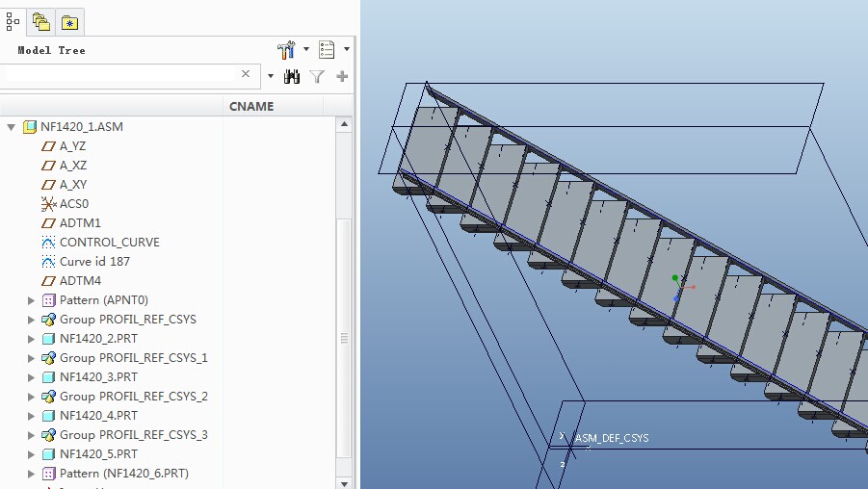Select NF1420_3.PRT label
This screenshot has width=868, height=489.
[x=98, y=377]
